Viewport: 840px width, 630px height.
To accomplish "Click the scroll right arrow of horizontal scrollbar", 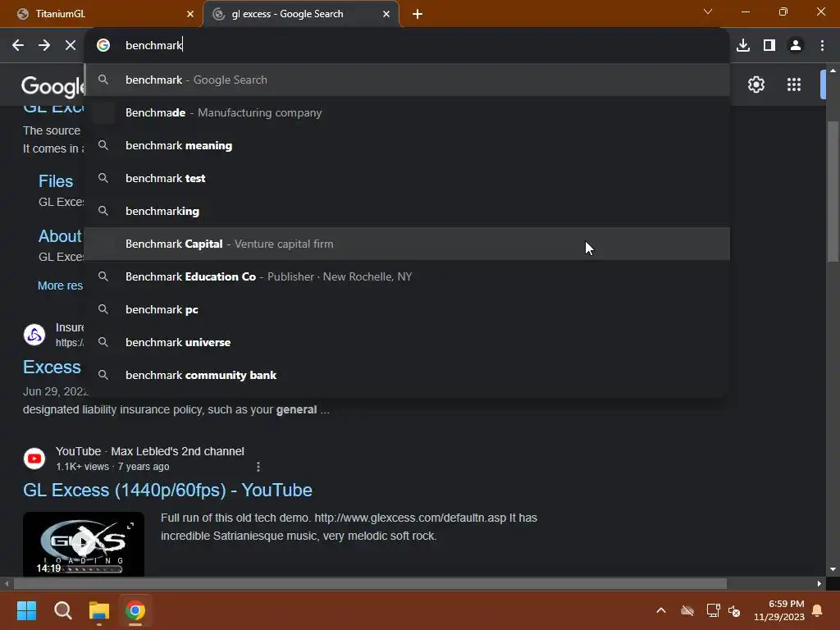I will 819,583.
